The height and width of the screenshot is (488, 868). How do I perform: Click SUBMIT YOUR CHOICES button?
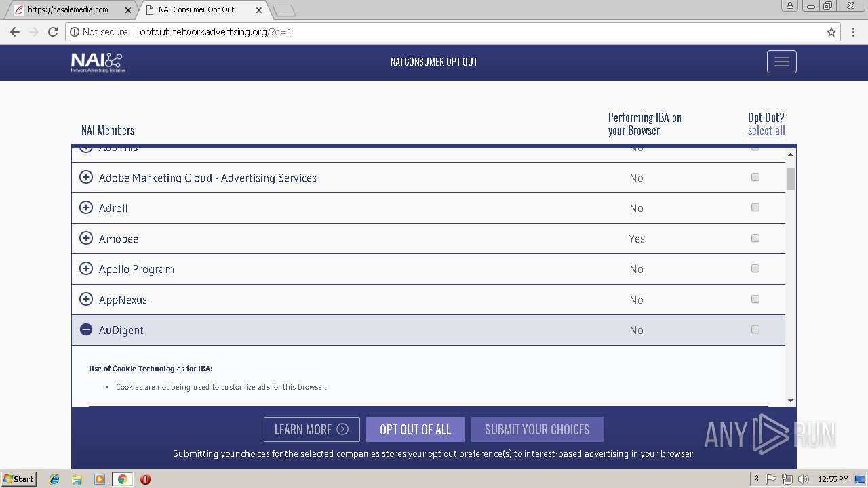tap(537, 430)
